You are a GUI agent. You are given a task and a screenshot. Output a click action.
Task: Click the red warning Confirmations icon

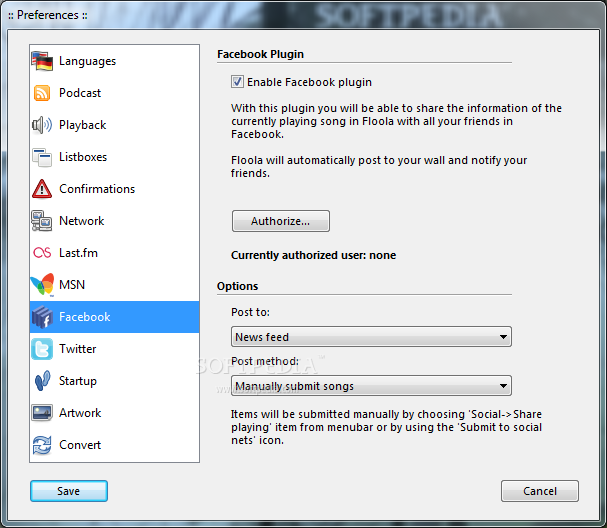pos(42,189)
